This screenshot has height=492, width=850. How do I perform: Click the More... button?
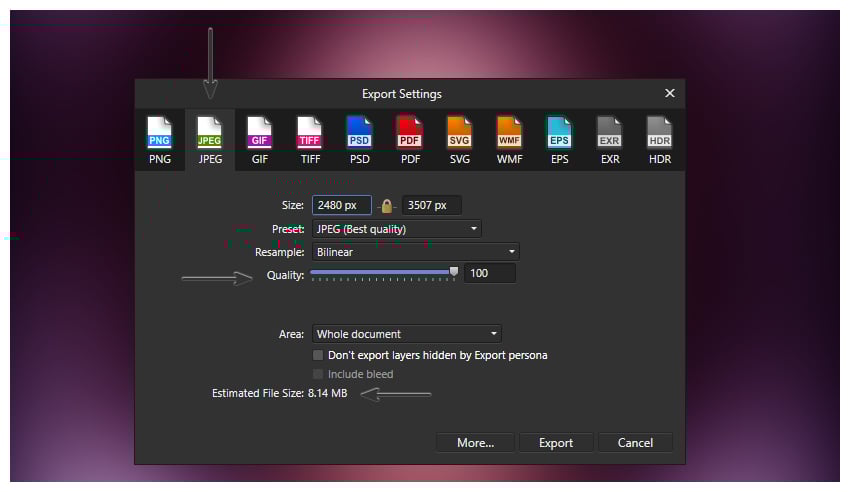pos(475,443)
